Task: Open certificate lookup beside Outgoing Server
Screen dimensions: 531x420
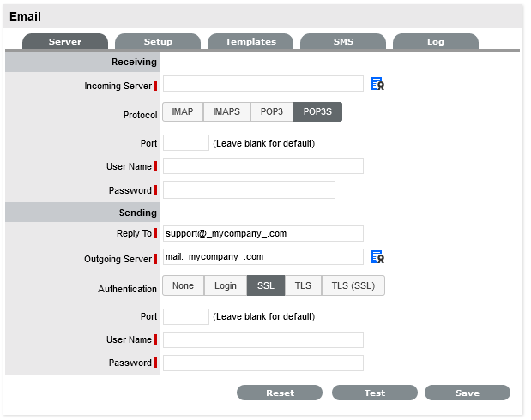Action: pyautogui.click(x=377, y=257)
